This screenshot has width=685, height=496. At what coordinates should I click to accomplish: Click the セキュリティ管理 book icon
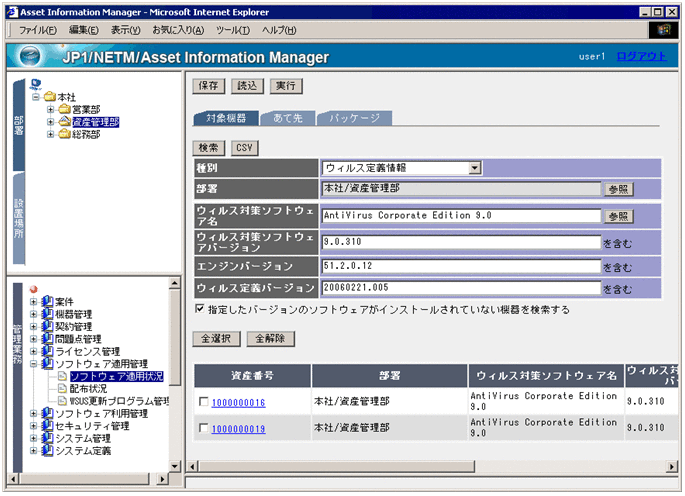[x=47, y=426]
